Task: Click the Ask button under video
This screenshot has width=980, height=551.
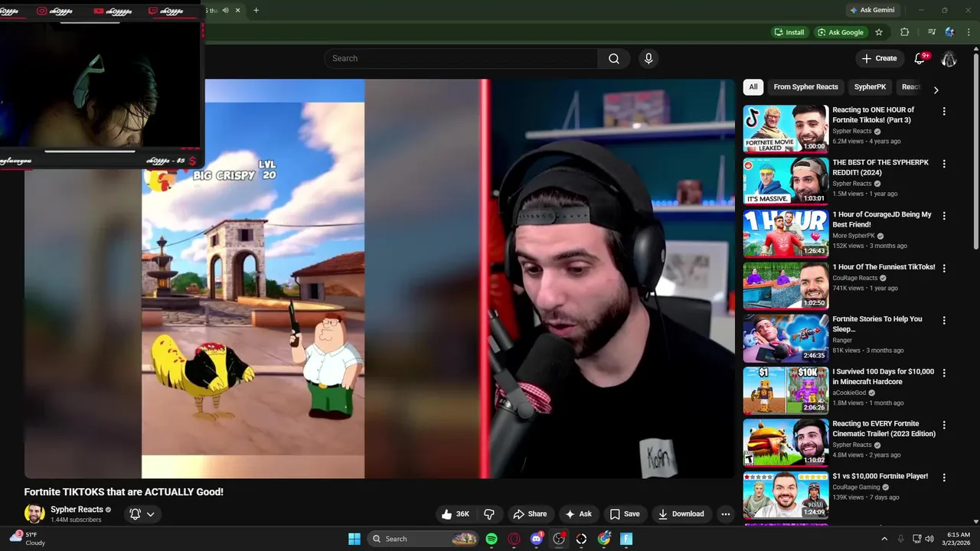Action: tap(578, 514)
